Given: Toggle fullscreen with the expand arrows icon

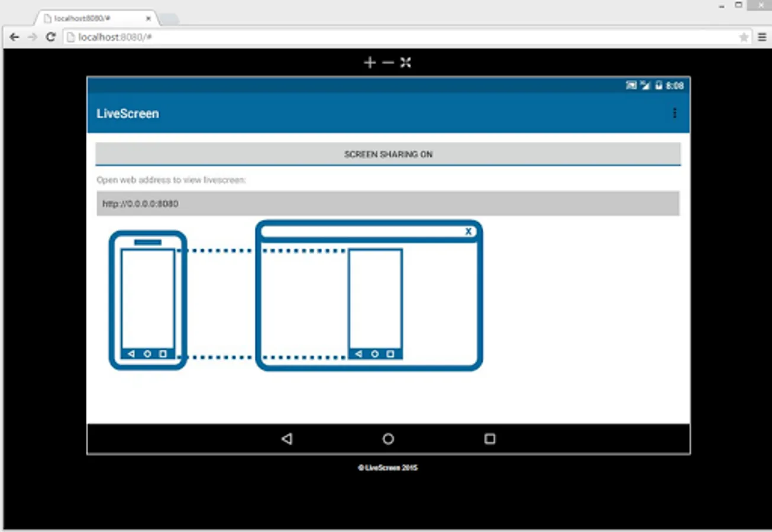Looking at the screenshot, I should 405,63.
